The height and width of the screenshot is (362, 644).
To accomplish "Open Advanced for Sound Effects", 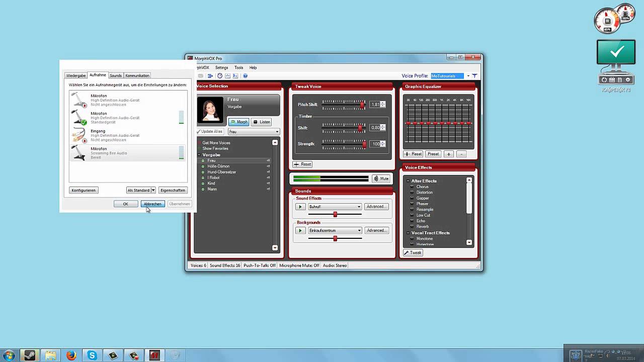I will [376, 207].
